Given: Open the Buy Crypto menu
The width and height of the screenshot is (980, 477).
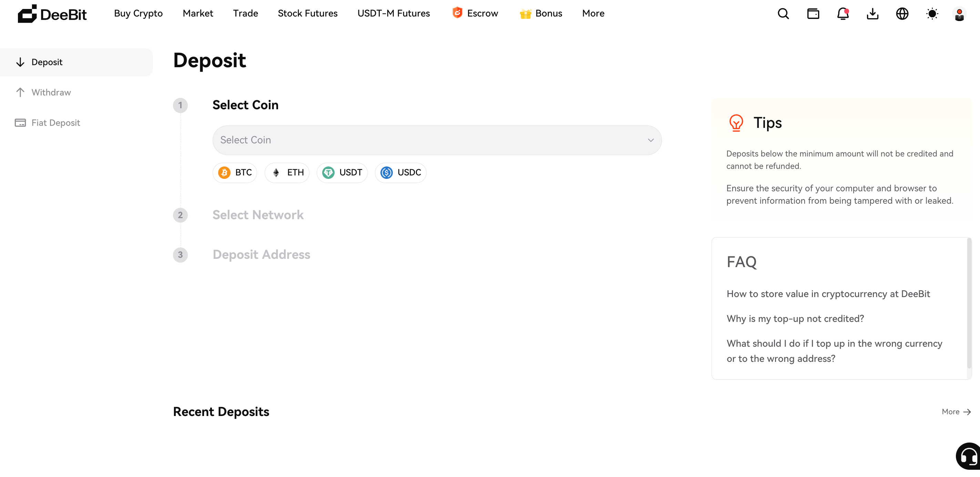Looking at the screenshot, I should (x=138, y=13).
